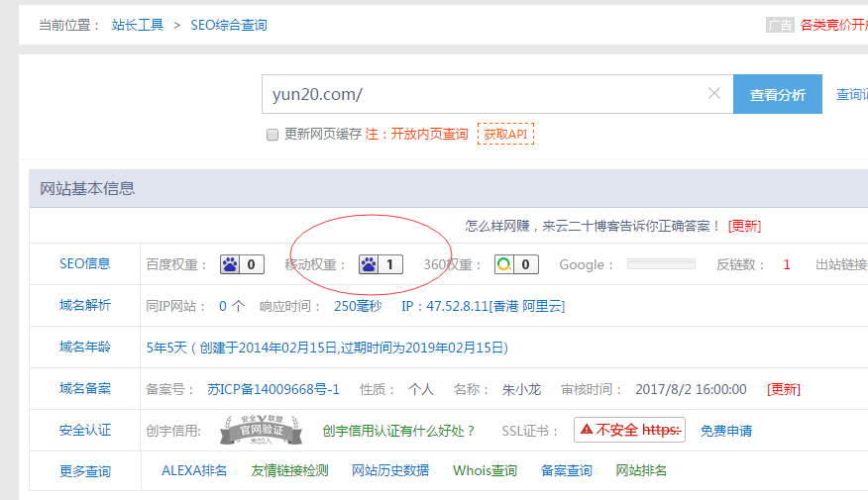
Task: Click the Baidu weight paw badge
Action: (x=242, y=264)
